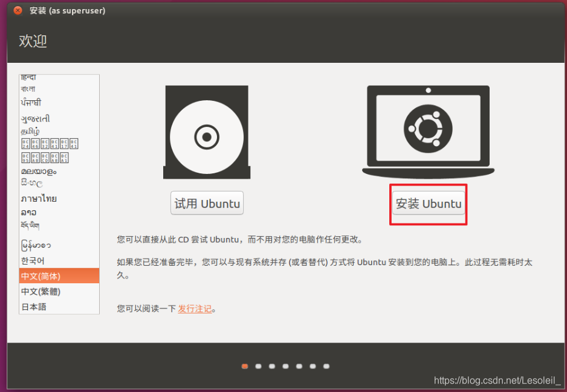Select 日本語 in the language list
This screenshot has height=392, width=567.
click(x=59, y=307)
